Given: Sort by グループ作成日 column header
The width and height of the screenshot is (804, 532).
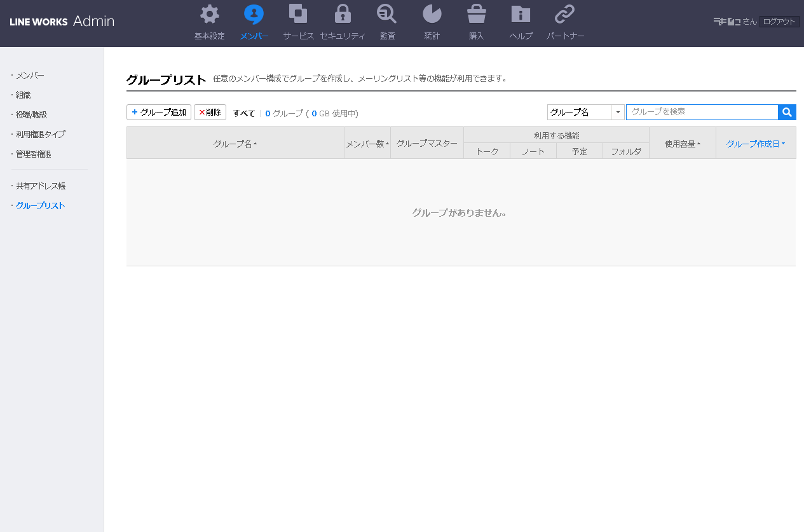Looking at the screenshot, I should tap(755, 144).
